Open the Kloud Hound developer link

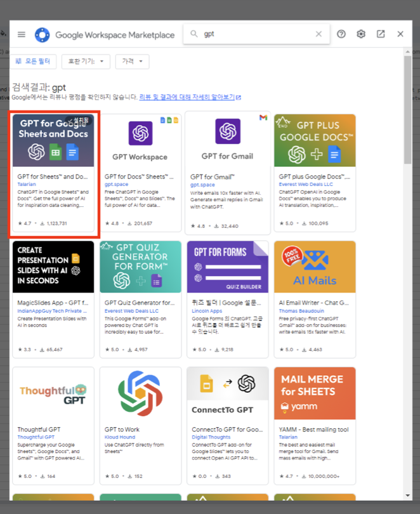point(120,437)
